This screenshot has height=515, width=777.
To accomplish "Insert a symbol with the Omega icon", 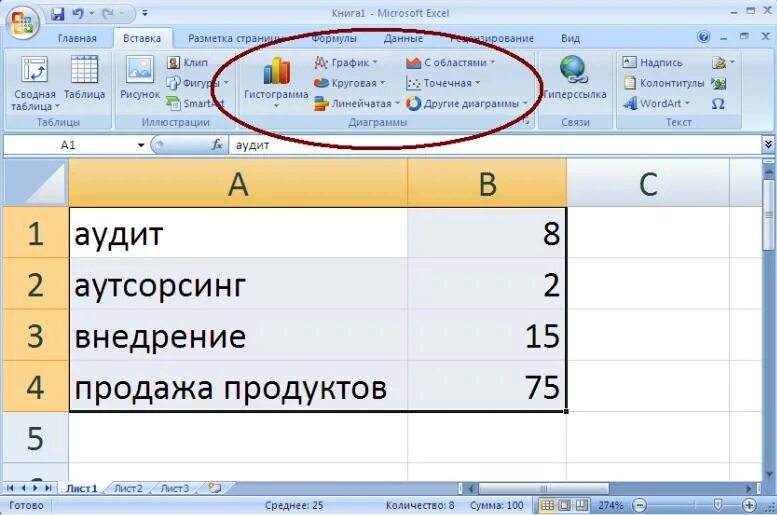I will coord(718,104).
